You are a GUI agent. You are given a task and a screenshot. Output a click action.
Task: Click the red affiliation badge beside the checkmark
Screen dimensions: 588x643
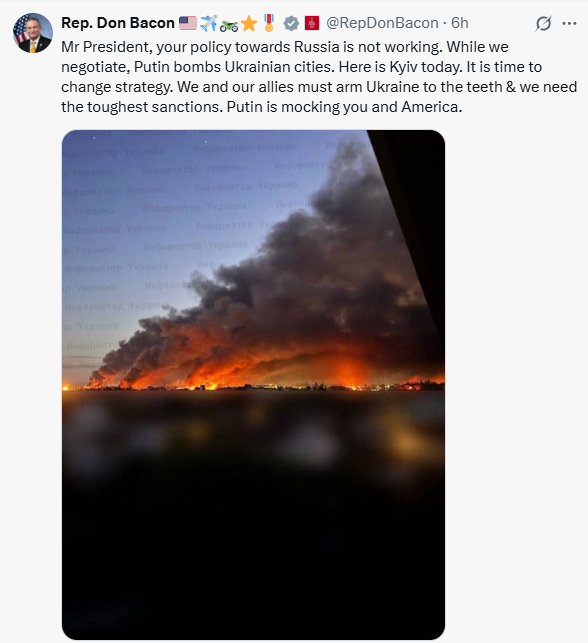tap(312, 23)
